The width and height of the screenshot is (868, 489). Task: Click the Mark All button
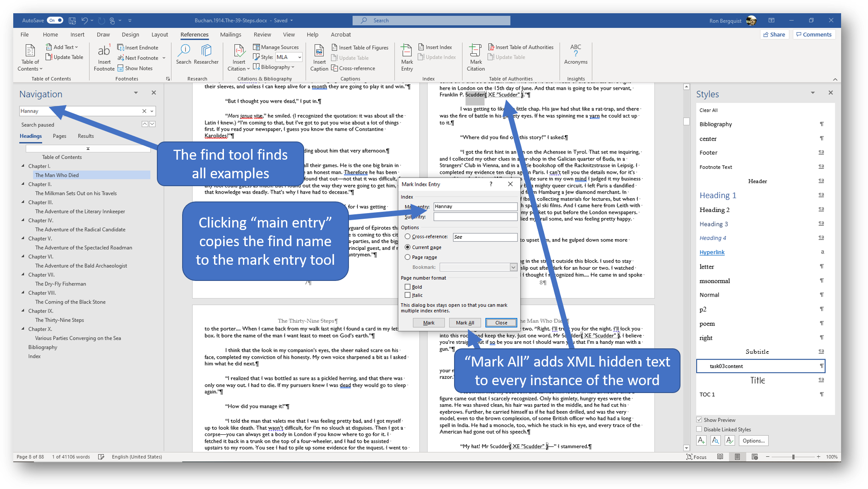coord(464,322)
